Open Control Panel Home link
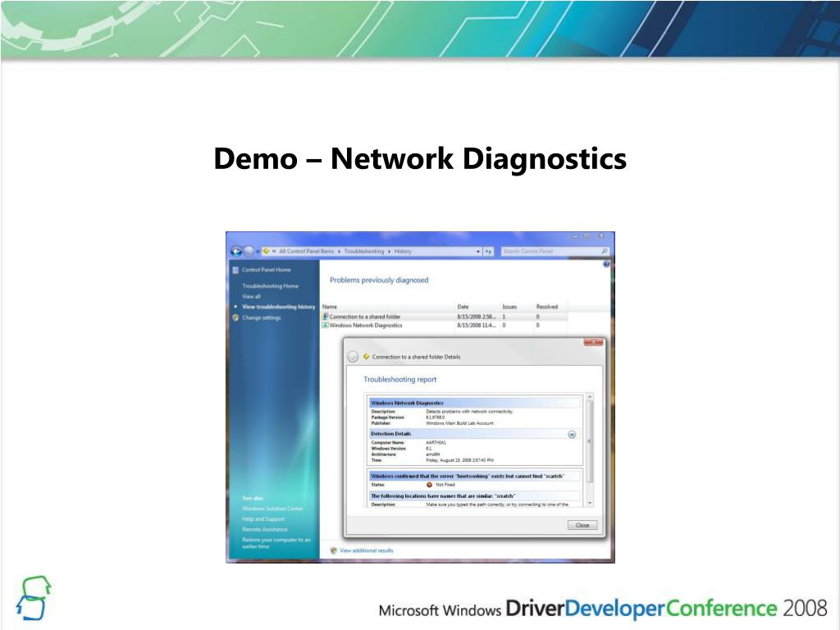 click(267, 270)
